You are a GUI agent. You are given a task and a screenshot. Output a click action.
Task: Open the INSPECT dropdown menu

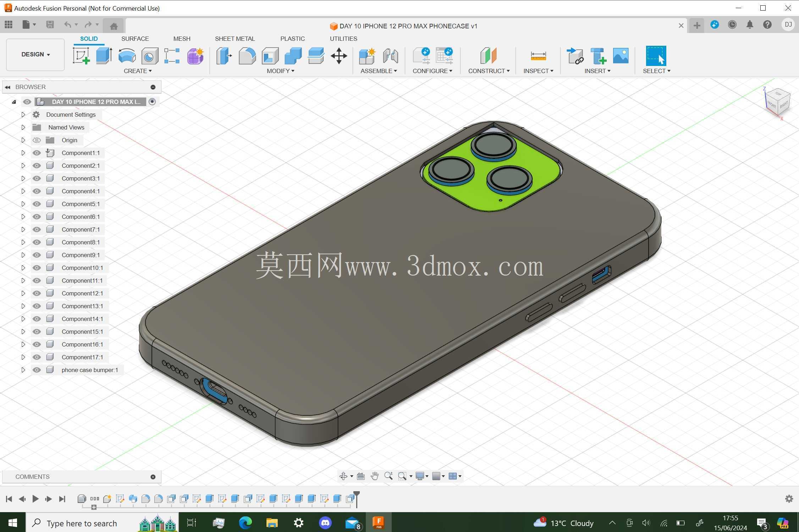pos(538,71)
